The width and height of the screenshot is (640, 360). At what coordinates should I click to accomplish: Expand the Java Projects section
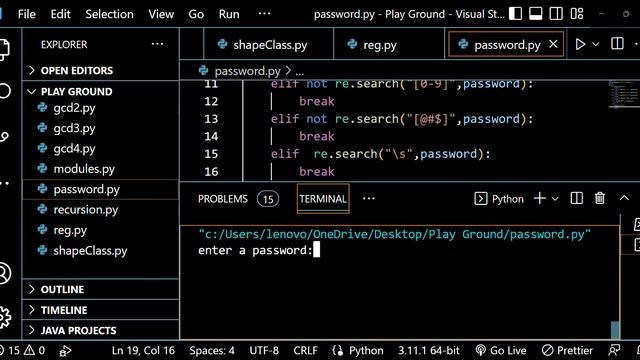point(101,330)
